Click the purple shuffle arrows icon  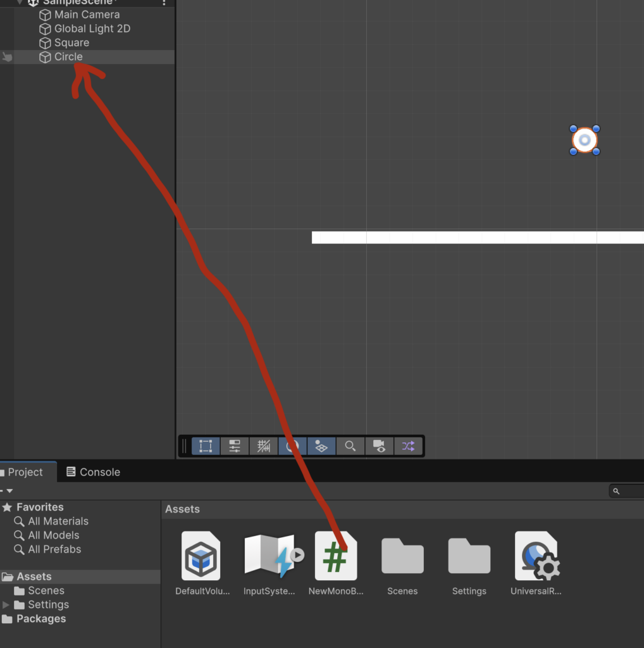click(408, 446)
